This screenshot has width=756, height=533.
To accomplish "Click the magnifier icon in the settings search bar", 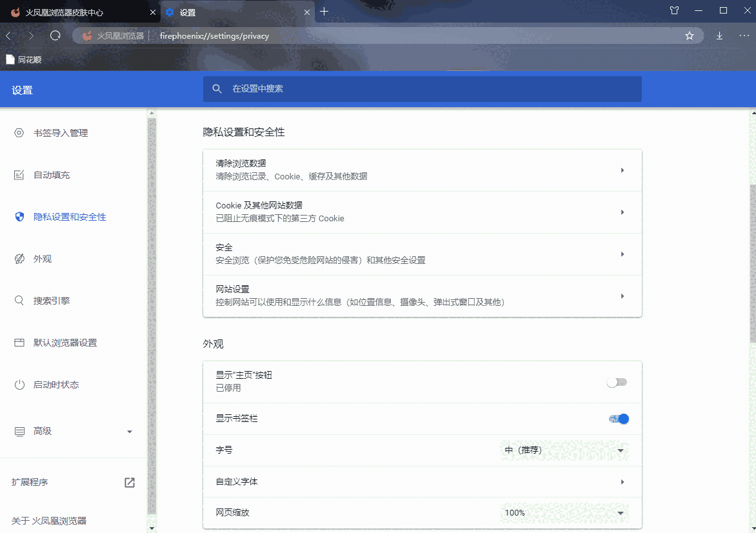I will click(217, 89).
